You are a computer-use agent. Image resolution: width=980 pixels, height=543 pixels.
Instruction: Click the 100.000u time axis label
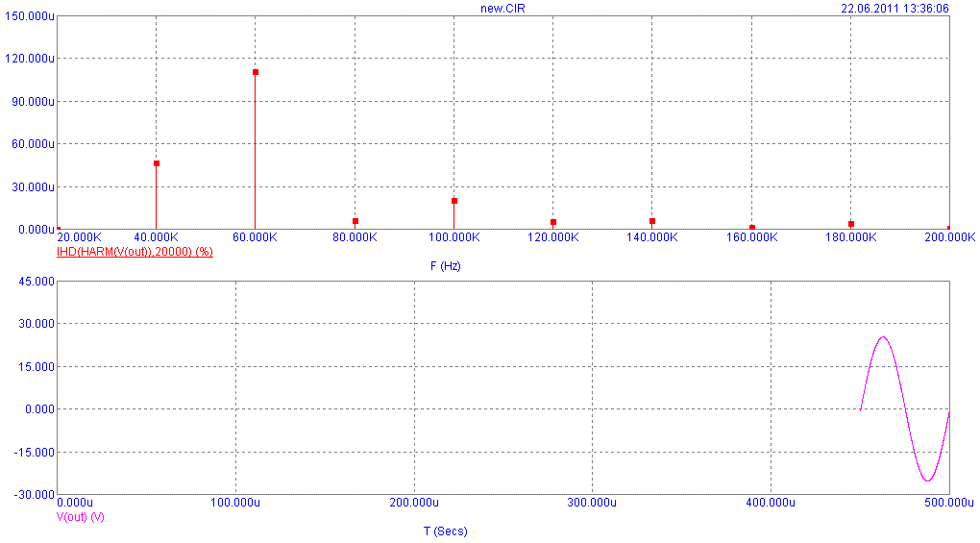point(235,503)
